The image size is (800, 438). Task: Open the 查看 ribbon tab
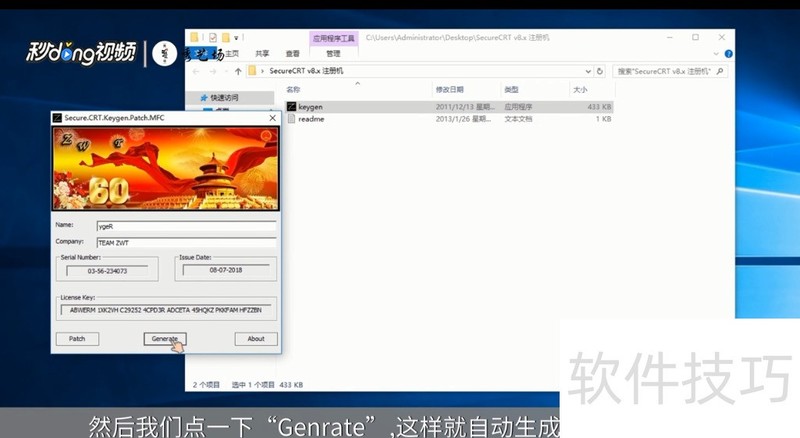click(x=292, y=54)
